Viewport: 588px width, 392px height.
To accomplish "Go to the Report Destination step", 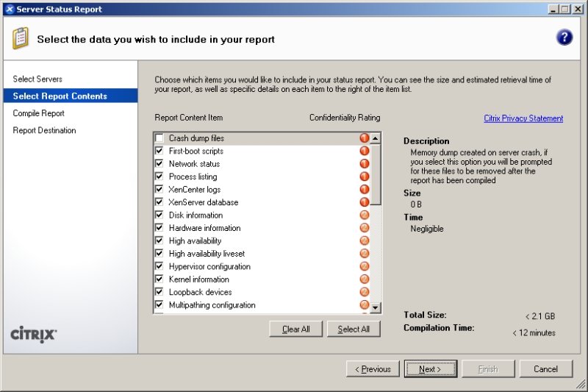I will tap(44, 130).
